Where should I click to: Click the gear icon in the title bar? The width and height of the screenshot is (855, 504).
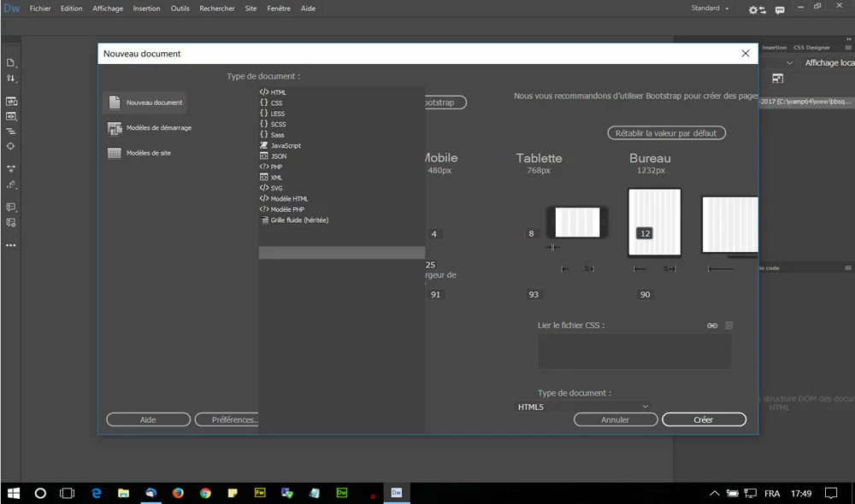[753, 9]
